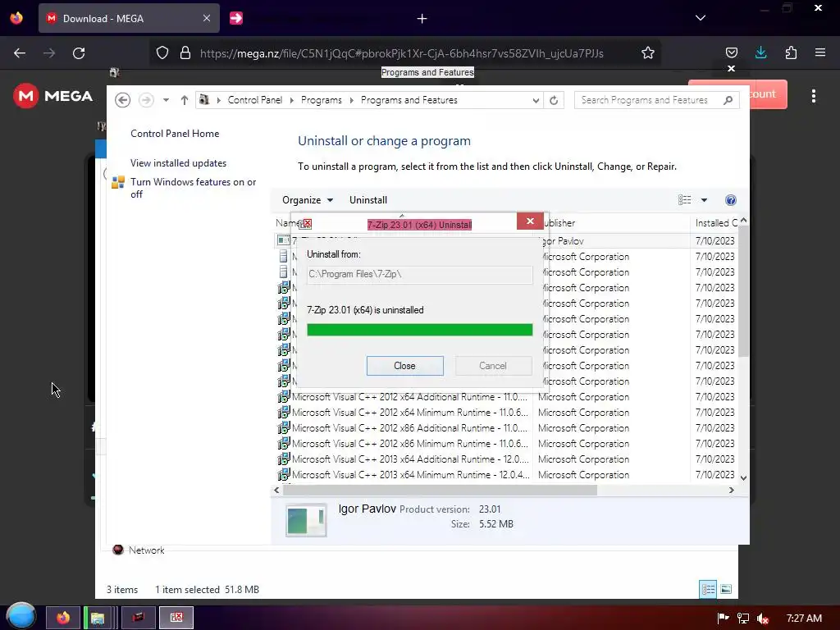
Task: Reload the MEGA page
Action: tap(79, 53)
